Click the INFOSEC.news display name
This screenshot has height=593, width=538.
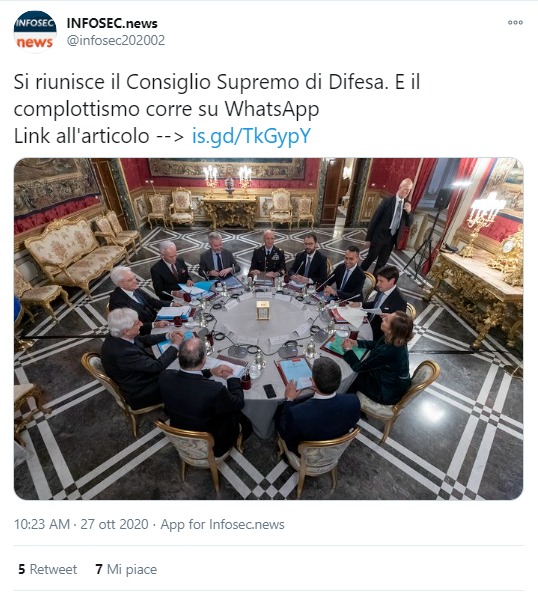(x=112, y=23)
